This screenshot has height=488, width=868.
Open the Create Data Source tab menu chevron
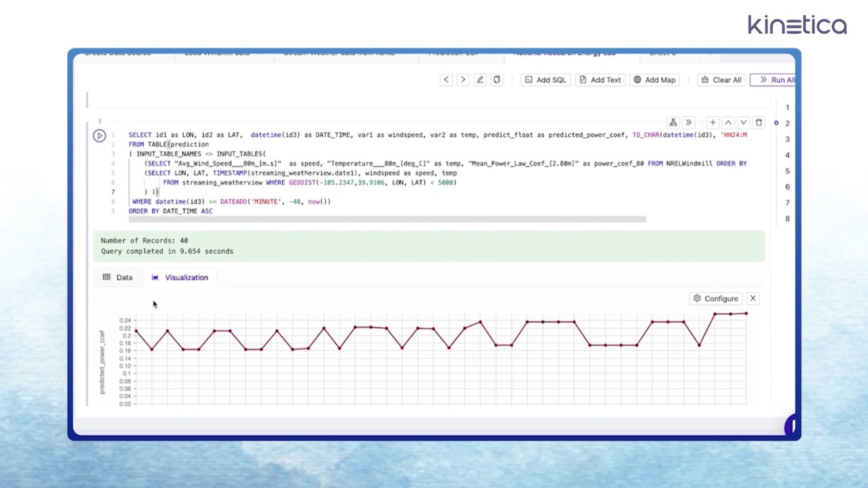161,52
